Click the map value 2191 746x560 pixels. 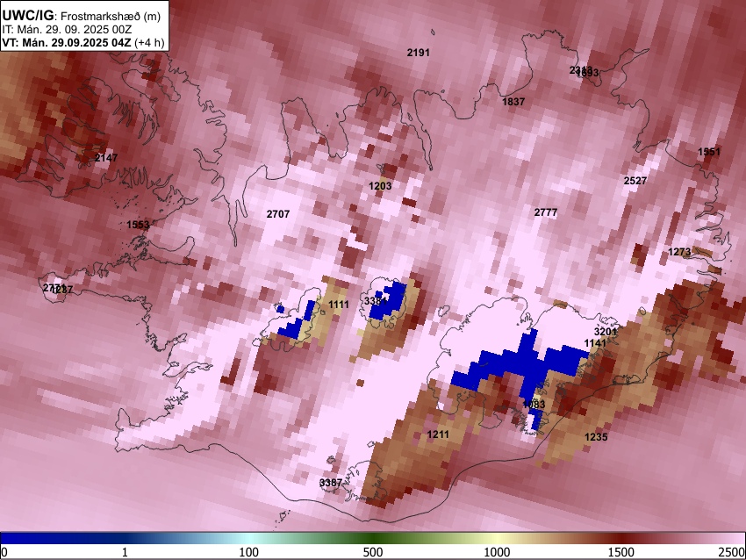point(418,53)
